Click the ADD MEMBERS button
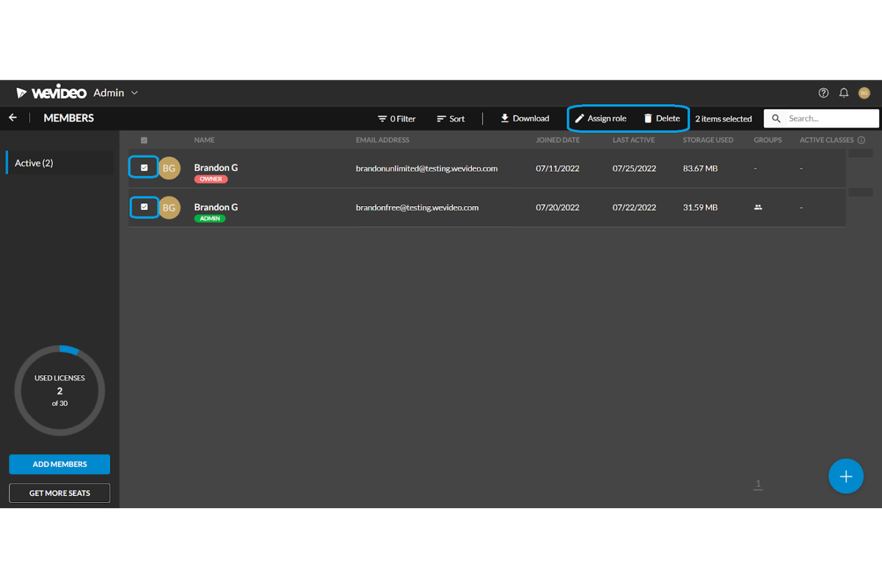882x588 pixels. tap(60, 464)
